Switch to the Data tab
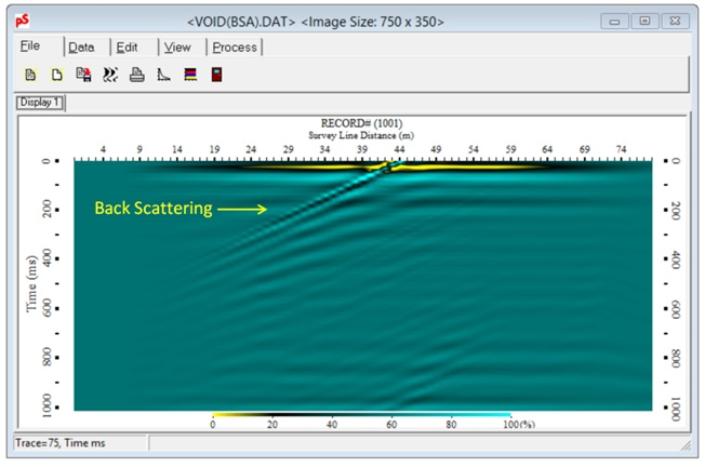The height and width of the screenshot is (467, 705). [x=82, y=47]
